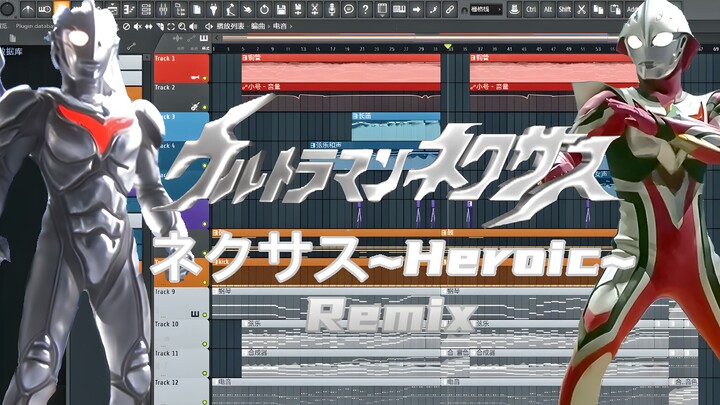720x405 pixels.
Task: Click the left scroll arrow of playlist scrollbar
Action: 217,39
